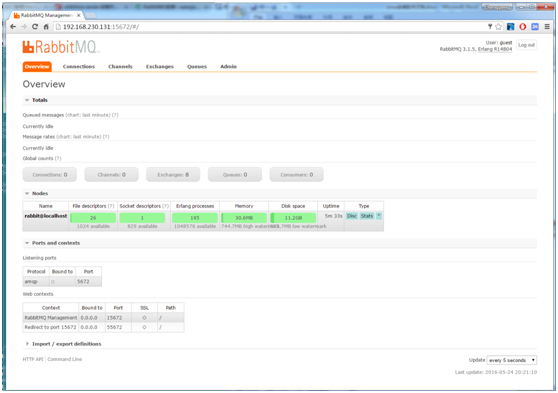Click the Connections: 0 count button

pos(50,175)
